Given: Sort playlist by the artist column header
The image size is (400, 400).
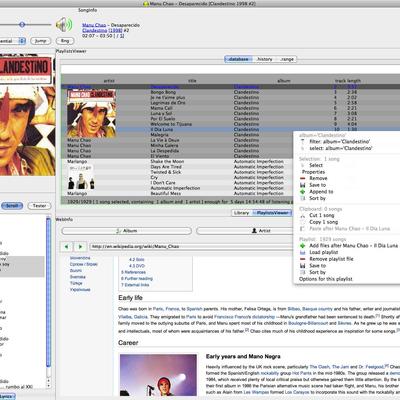Looking at the screenshot, I should [x=109, y=81].
